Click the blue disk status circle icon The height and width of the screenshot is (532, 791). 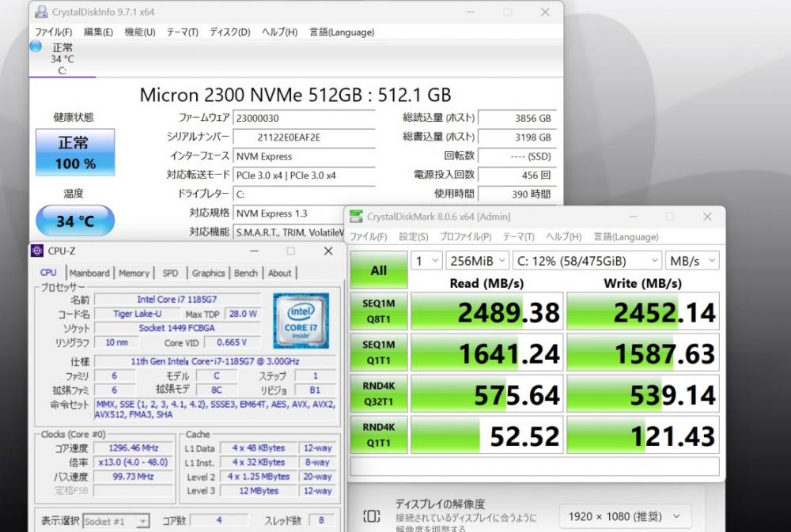tap(36, 47)
